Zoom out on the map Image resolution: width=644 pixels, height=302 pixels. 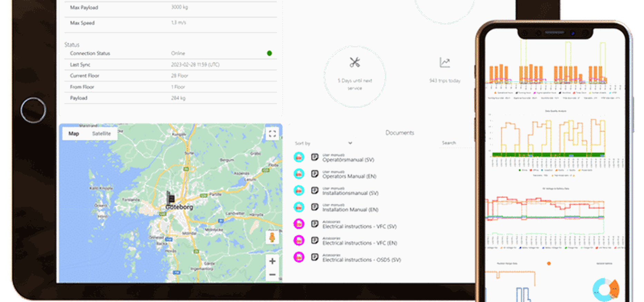click(x=272, y=275)
